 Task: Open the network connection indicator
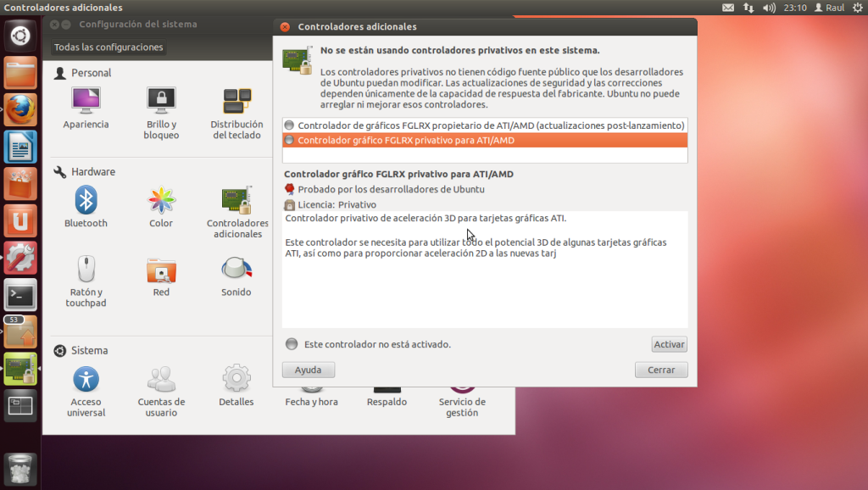[748, 8]
